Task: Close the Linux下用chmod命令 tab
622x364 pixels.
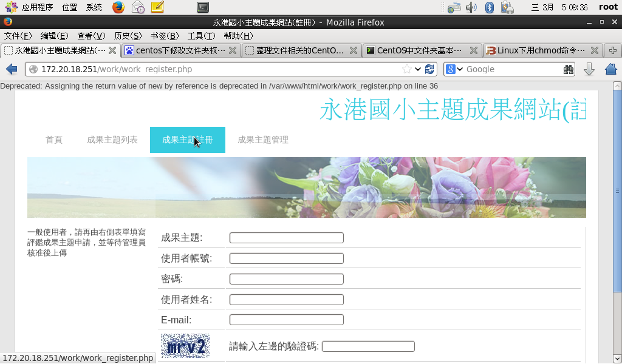Action: click(594, 50)
